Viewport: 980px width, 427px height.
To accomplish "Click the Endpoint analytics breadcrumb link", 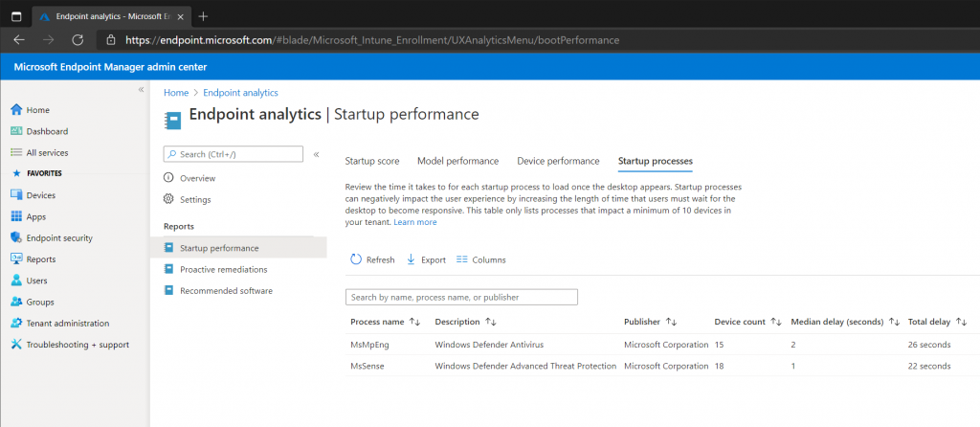I will (240, 93).
